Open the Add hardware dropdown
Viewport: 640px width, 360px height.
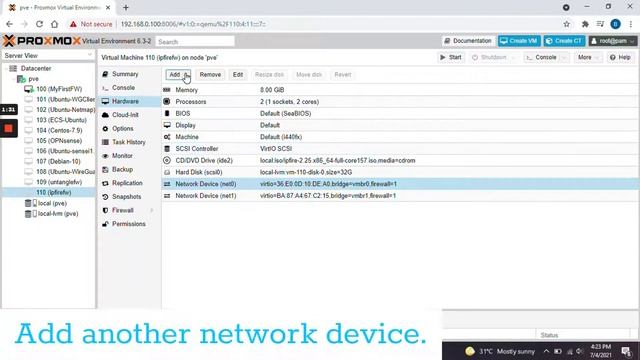[178, 75]
